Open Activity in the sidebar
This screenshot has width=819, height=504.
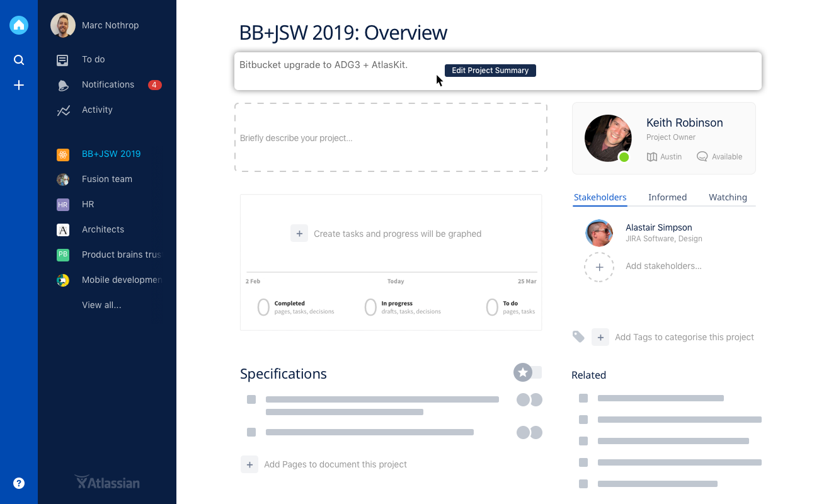click(97, 110)
